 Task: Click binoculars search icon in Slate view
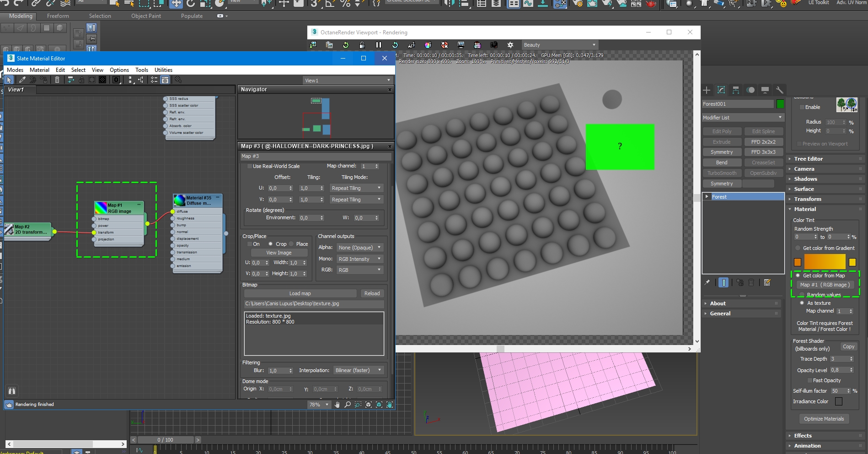pyautogui.click(x=12, y=391)
